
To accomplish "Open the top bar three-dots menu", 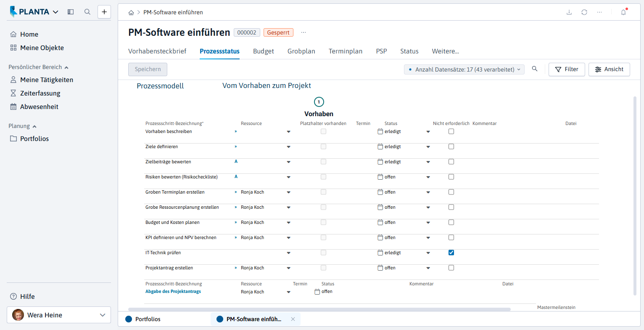I will (599, 12).
